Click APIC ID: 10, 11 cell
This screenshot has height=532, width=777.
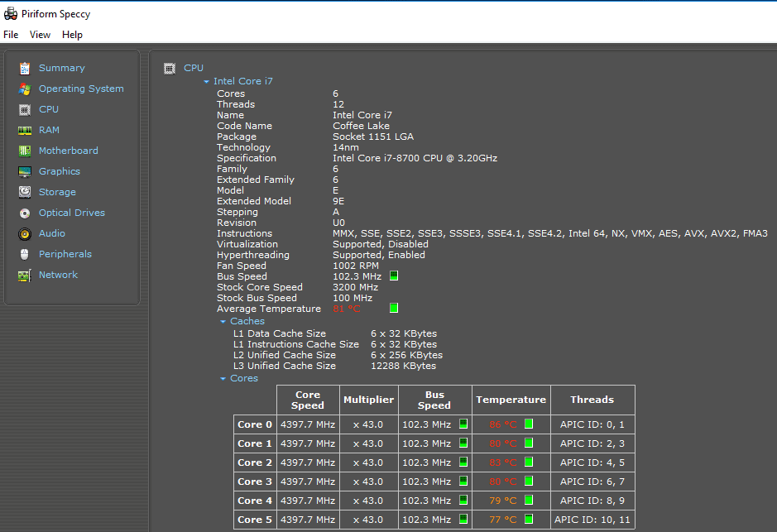pos(592,520)
